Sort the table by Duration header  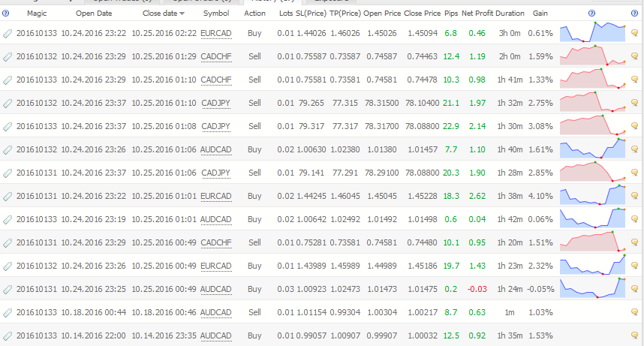510,14
